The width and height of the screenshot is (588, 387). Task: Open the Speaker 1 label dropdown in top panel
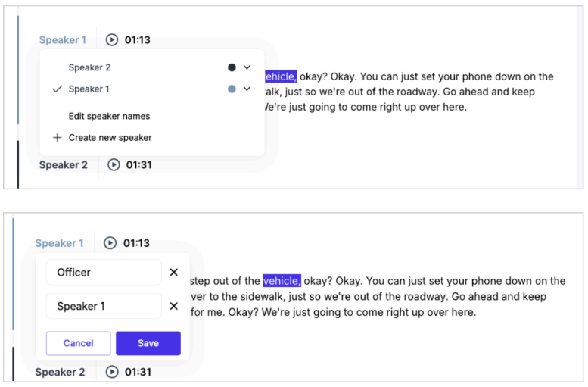coord(63,40)
